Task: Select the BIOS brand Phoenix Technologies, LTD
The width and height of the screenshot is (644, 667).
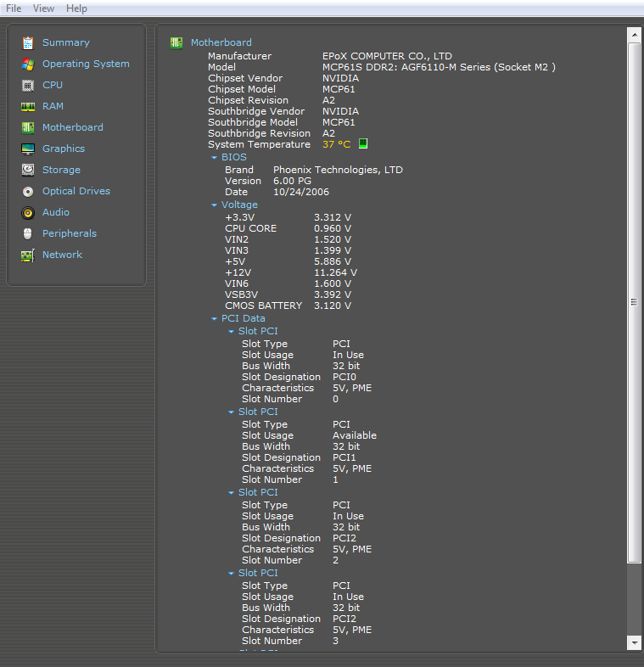Action: (x=338, y=170)
